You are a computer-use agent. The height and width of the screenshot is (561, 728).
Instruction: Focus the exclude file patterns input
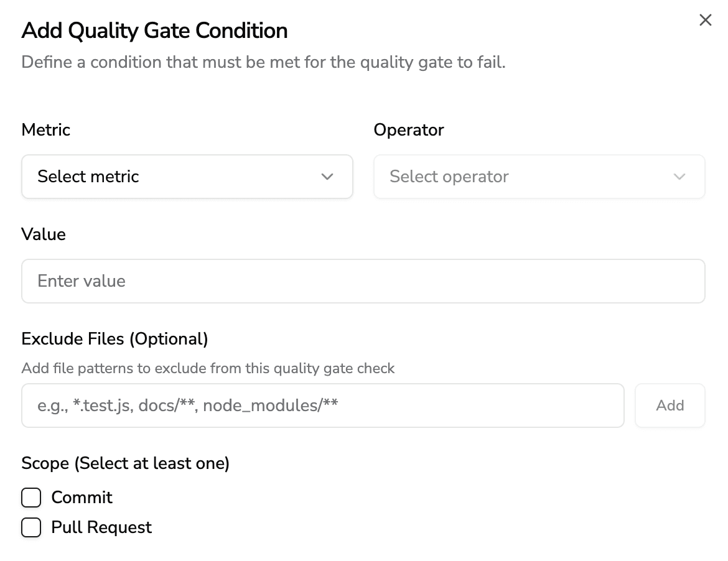point(322,405)
